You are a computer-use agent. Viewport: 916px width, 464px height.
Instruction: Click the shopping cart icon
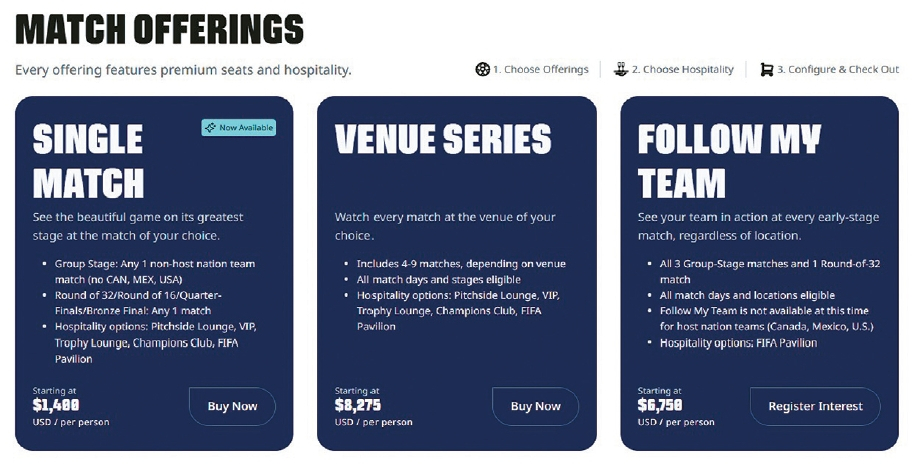[x=767, y=70]
